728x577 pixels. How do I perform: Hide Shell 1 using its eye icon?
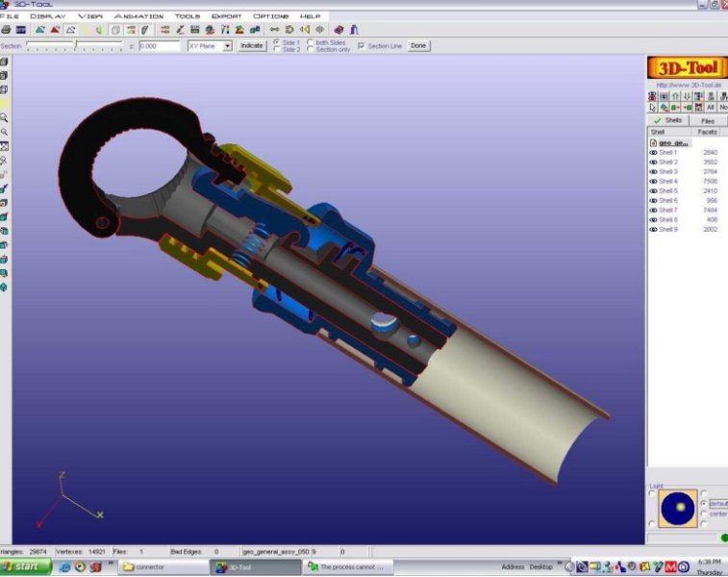coord(653,153)
